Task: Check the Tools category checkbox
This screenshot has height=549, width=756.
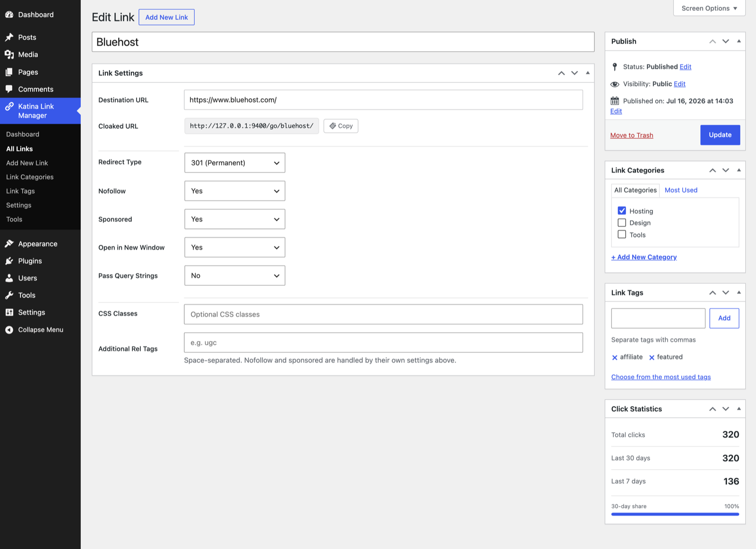Action: coord(622,234)
